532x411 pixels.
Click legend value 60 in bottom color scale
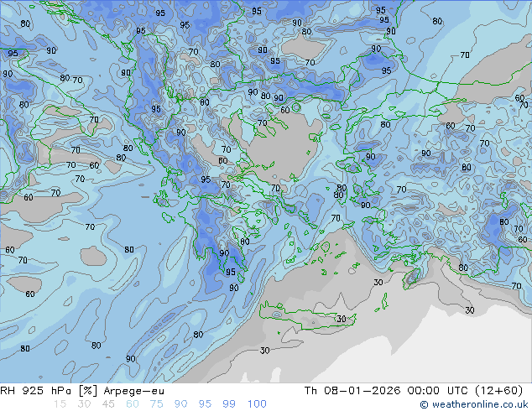tap(133, 404)
